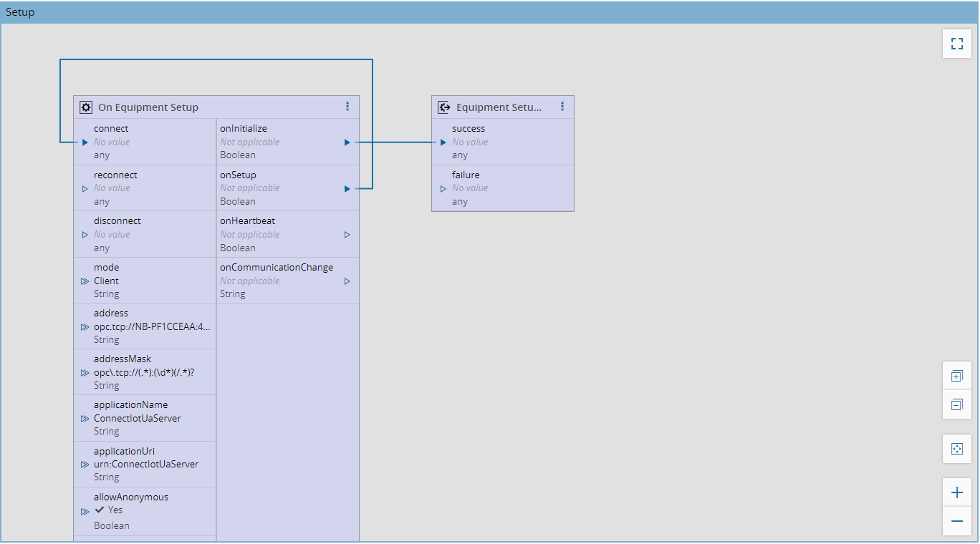Zoom in with the plus button

(956, 492)
